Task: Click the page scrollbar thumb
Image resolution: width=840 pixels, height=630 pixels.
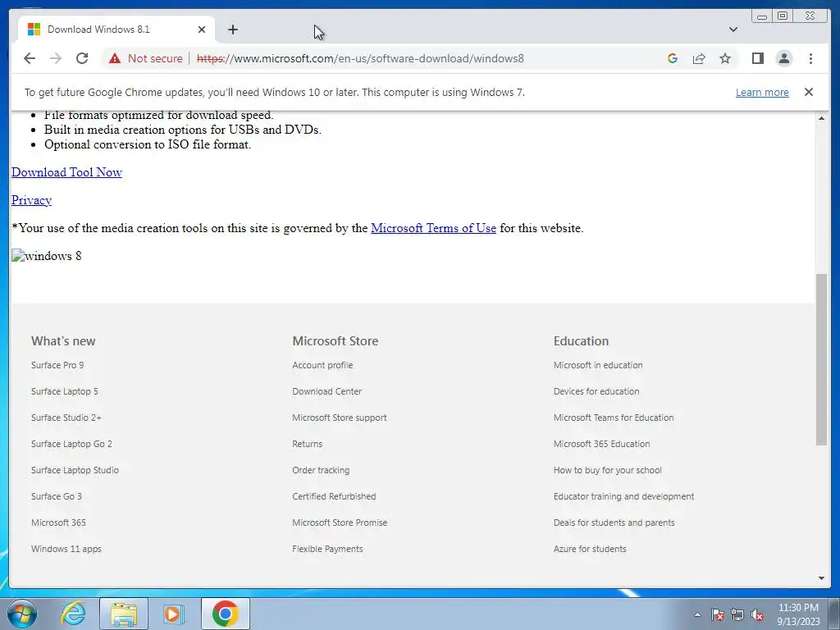Action: click(x=821, y=359)
